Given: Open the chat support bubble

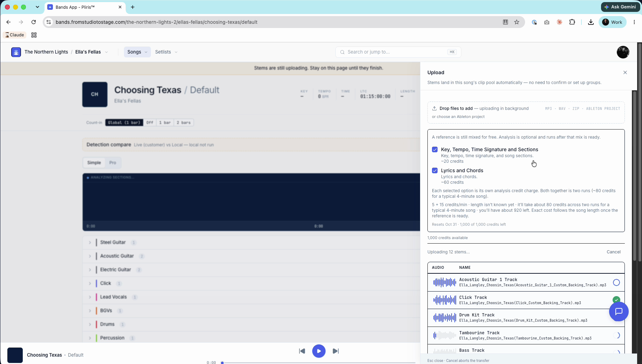Looking at the screenshot, I should pos(619,311).
